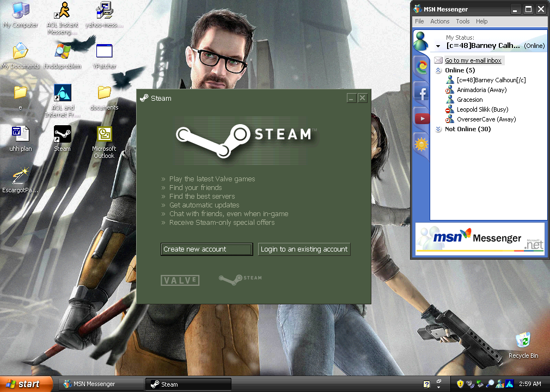Follow the Go to my e-mail inbox link
550x392 pixels.
473,60
